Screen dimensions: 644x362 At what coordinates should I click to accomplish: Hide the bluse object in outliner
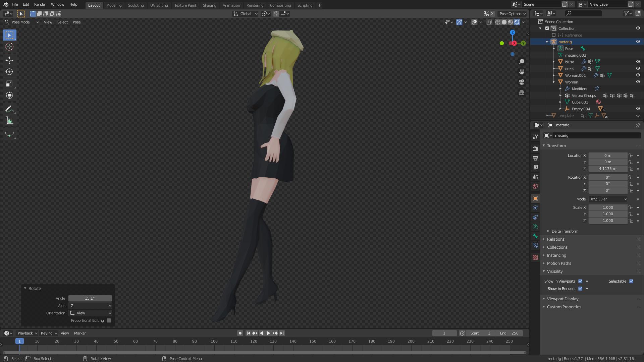(638, 62)
